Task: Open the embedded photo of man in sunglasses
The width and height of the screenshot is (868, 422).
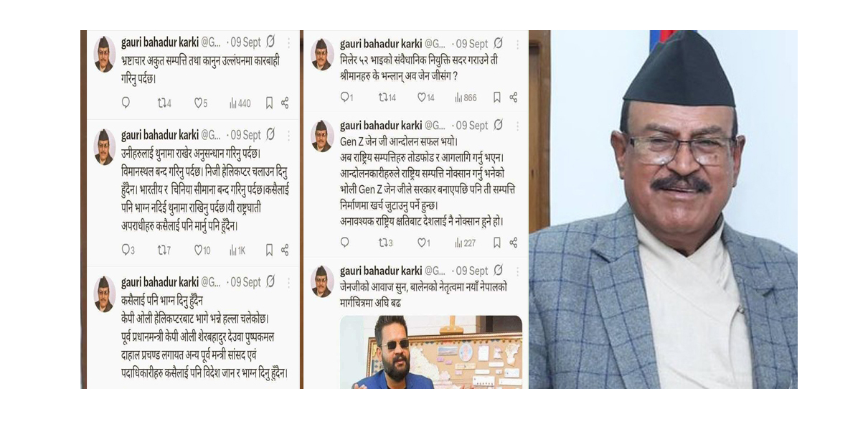Action: pyautogui.click(x=431, y=352)
